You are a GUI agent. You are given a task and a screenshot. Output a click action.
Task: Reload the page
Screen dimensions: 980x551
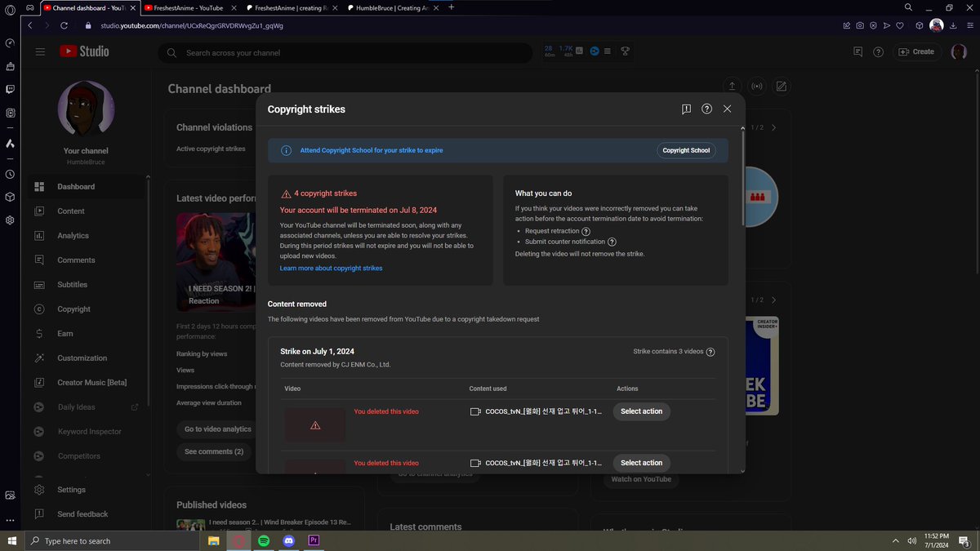point(64,25)
